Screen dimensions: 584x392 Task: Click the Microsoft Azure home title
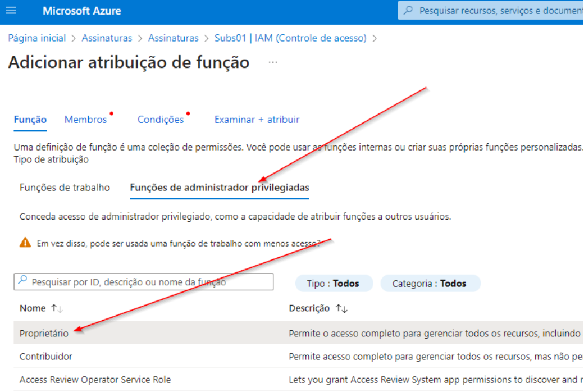(x=81, y=11)
